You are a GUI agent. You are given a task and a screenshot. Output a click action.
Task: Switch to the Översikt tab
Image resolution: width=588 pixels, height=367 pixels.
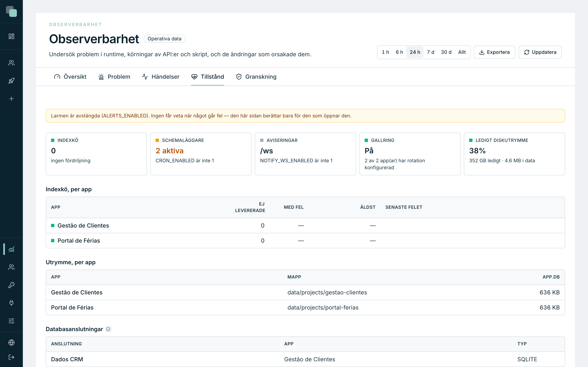70,77
